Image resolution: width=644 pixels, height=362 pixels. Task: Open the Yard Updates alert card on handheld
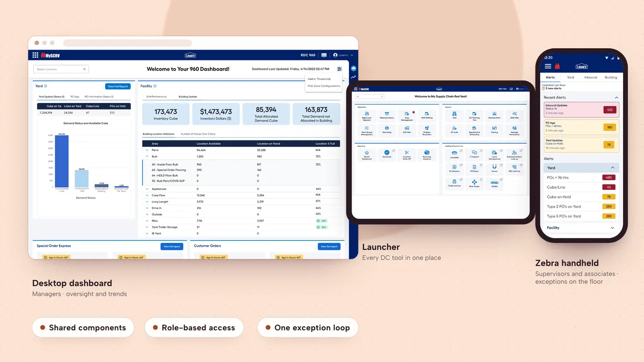pos(581,145)
